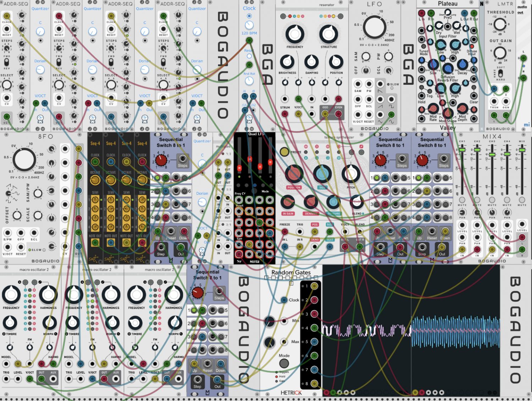Mute CH3 on the MIX4 mixer
Screen dimensions: 532x401
coord(492,200)
